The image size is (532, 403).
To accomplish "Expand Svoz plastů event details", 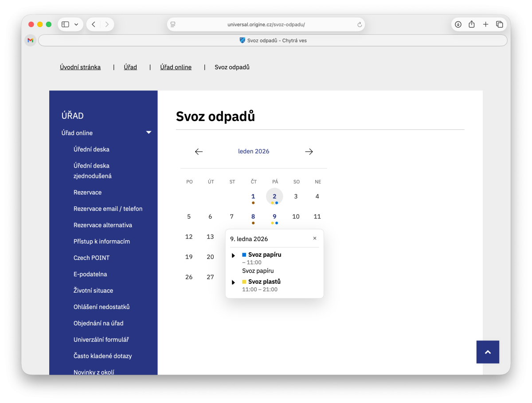I will click(233, 282).
